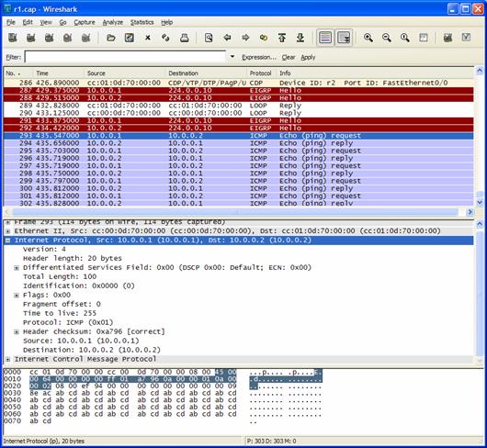This screenshot has width=487, height=448.
Task: Open the filter history dropdown arrow
Action: pos(232,57)
